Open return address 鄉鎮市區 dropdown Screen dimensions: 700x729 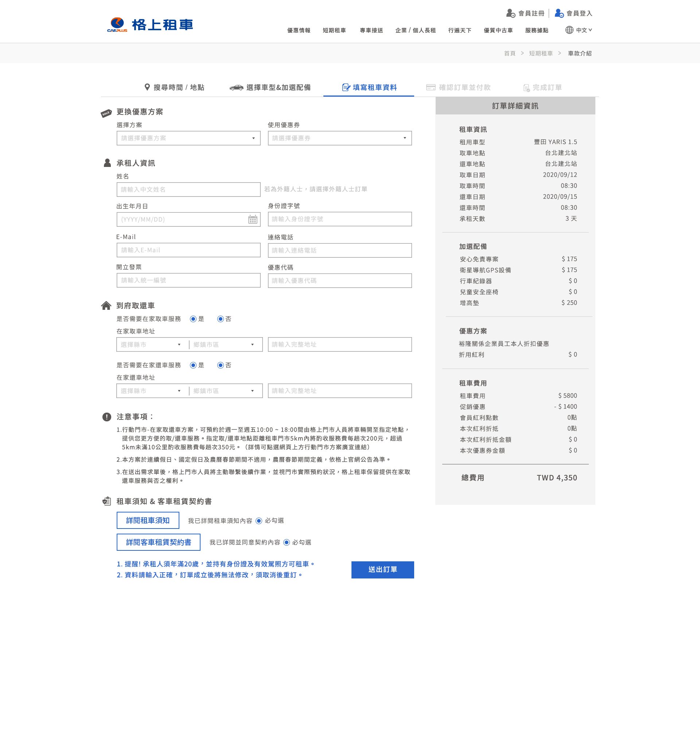[226, 391]
